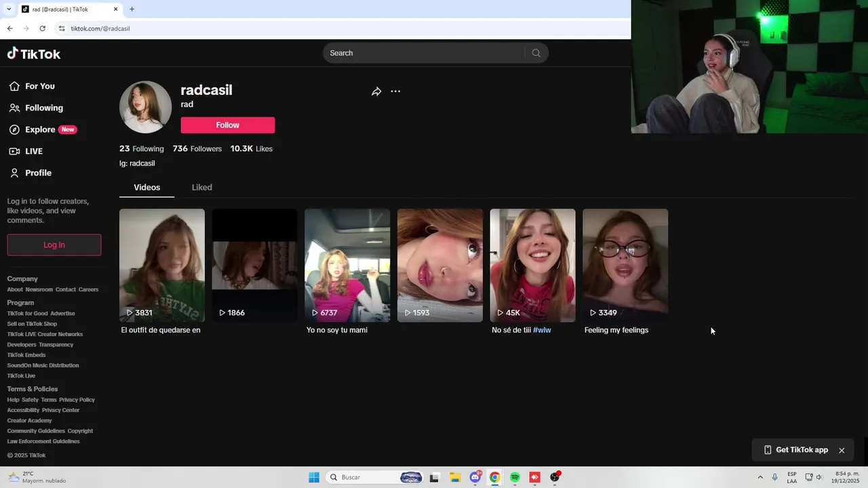The width and height of the screenshot is (868, 488).
Task: Open the Careers link
Action: tap(89, 289)
